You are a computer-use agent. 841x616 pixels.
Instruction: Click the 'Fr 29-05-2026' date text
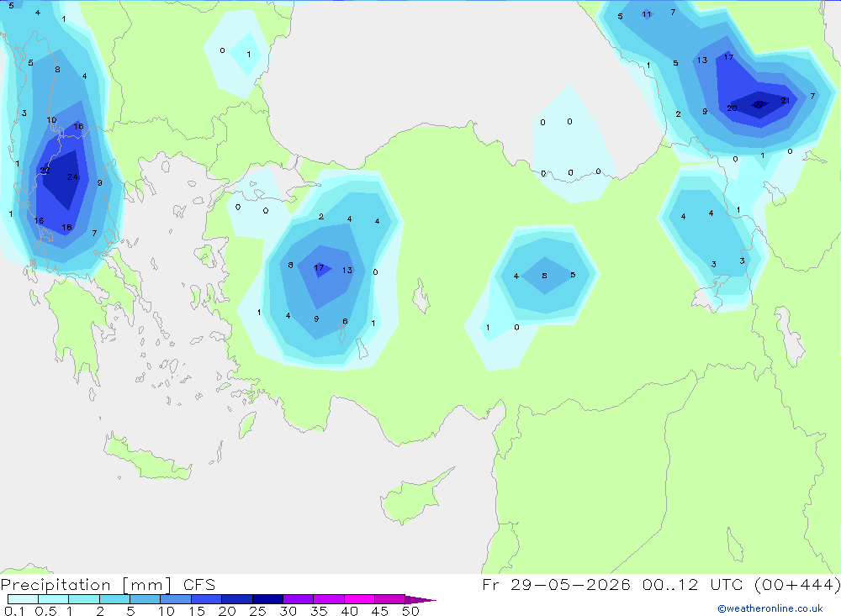[x=556, y=584]
